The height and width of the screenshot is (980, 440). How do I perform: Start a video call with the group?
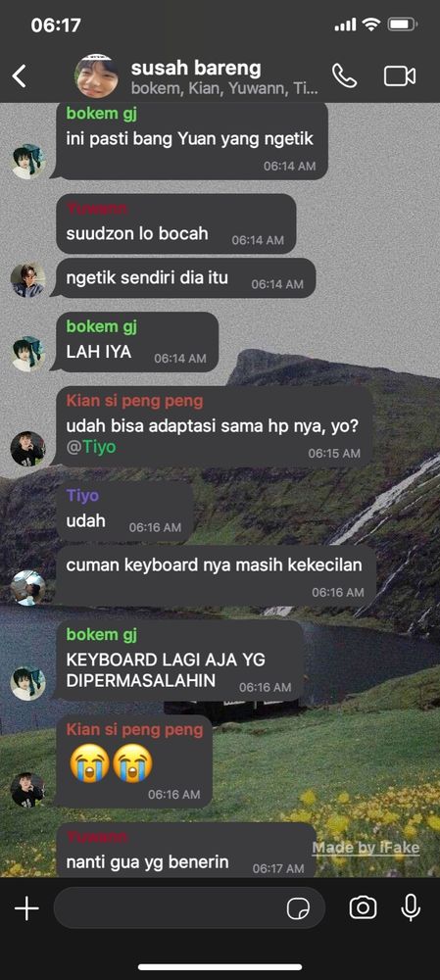[400, 76]
